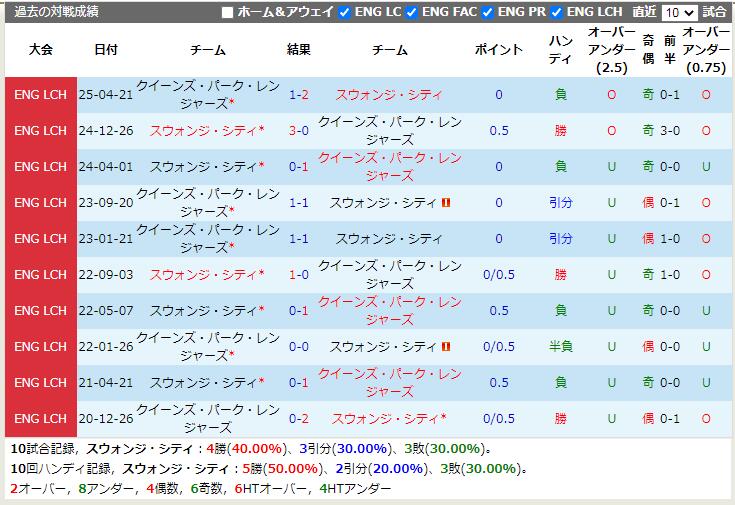Image resolution: width=735 pixels, height=505 pixels.
Task: Click the red card icon in the 23-09-20 row
Action: click(446, 202)
